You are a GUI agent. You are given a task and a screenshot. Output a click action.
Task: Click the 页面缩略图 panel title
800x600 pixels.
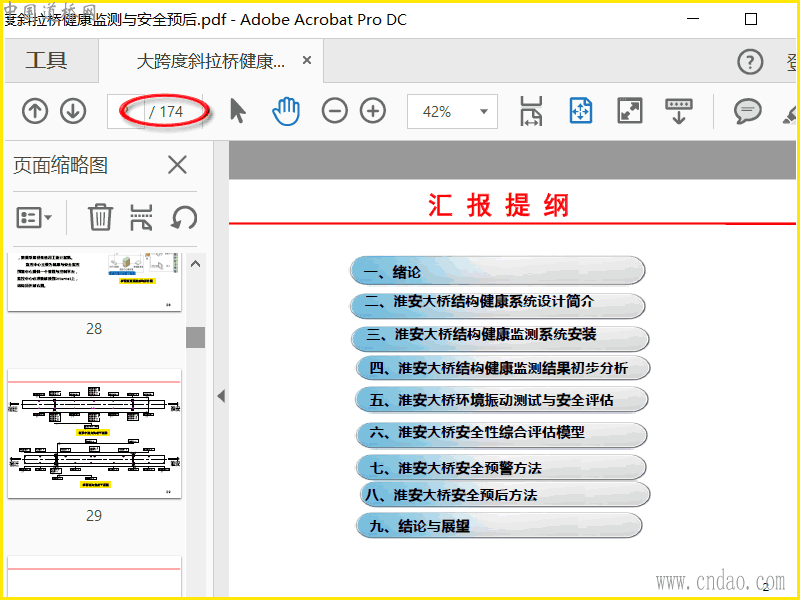pyautogui.click(x=60, y=165)
